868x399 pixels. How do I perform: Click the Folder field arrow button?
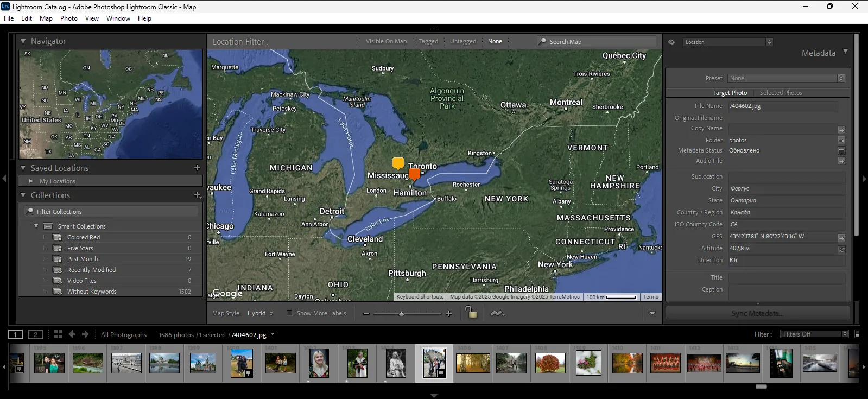(841, 140)
